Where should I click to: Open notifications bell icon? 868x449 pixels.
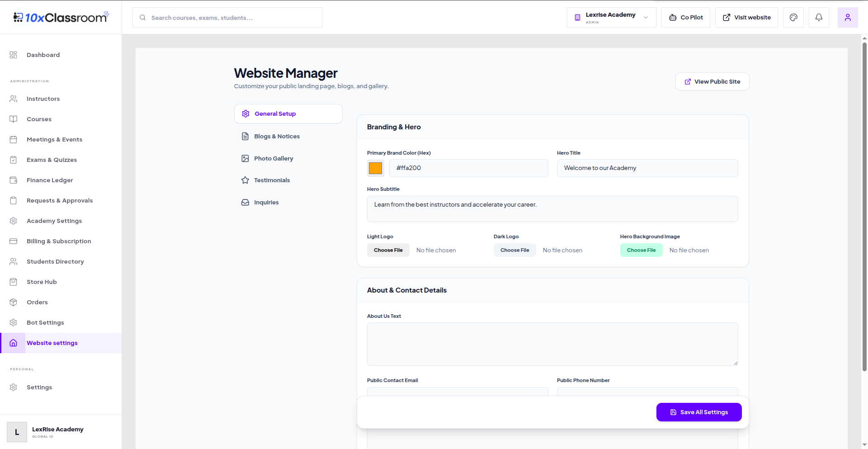pos(819,18)
